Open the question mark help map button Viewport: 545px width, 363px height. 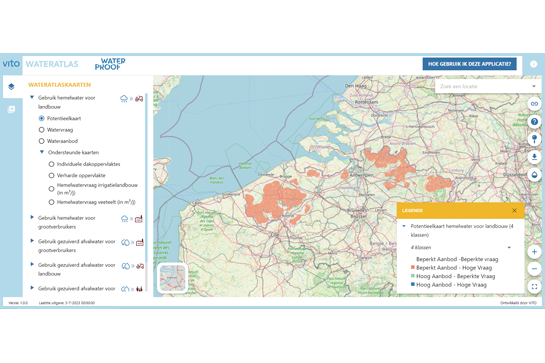[x=534, y=121]
